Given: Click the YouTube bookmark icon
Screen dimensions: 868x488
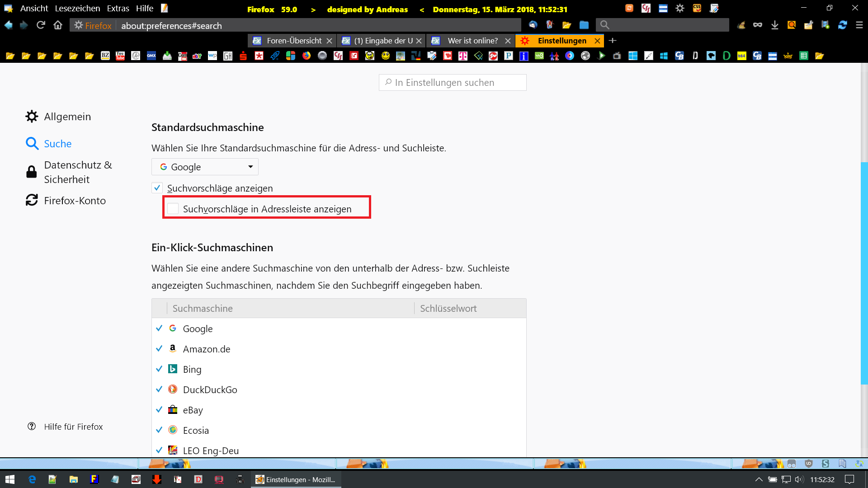Looking at the screenshot, I should [120, 56].
